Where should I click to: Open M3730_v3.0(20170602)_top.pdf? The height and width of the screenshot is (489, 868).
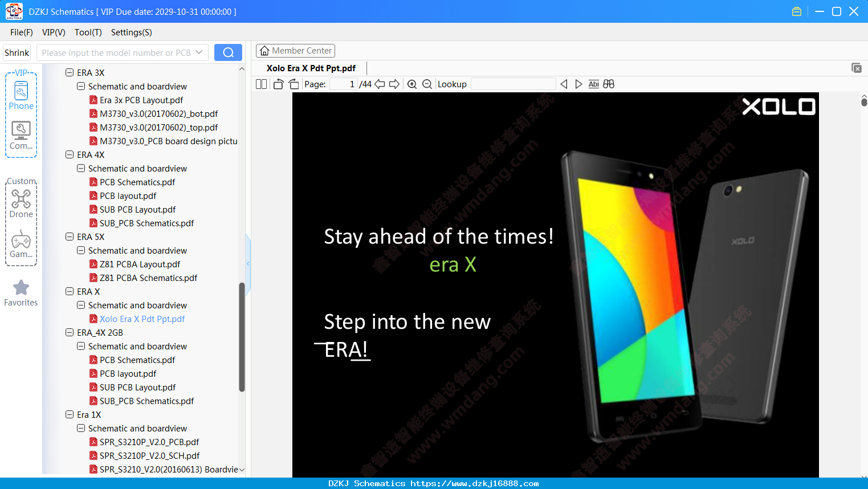158,127
